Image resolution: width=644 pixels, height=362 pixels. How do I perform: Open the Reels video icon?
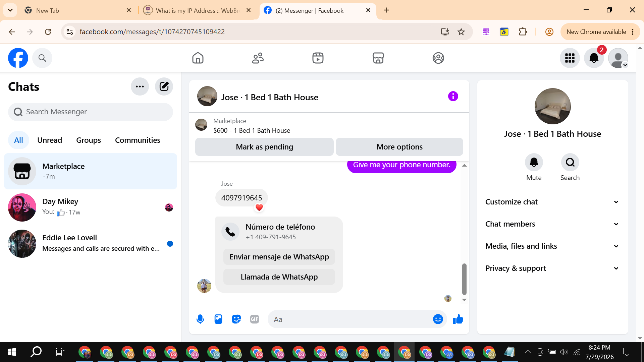coord(318,58)
